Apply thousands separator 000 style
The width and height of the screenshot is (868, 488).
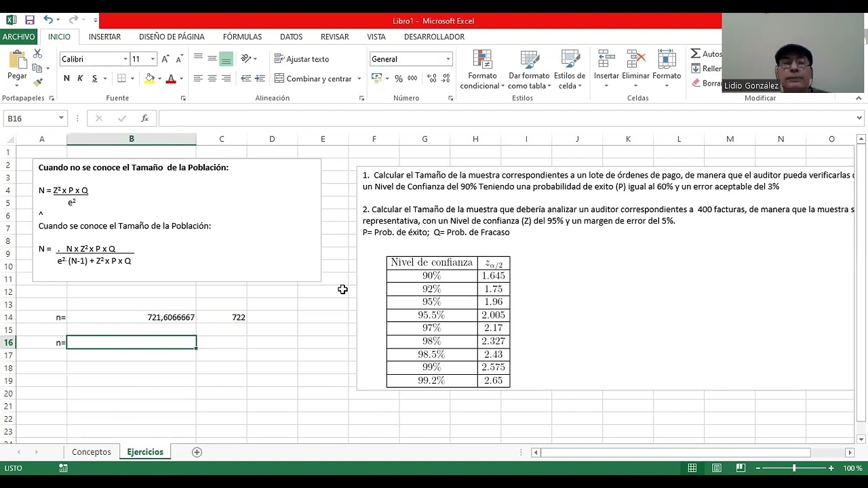coord(412,79)
